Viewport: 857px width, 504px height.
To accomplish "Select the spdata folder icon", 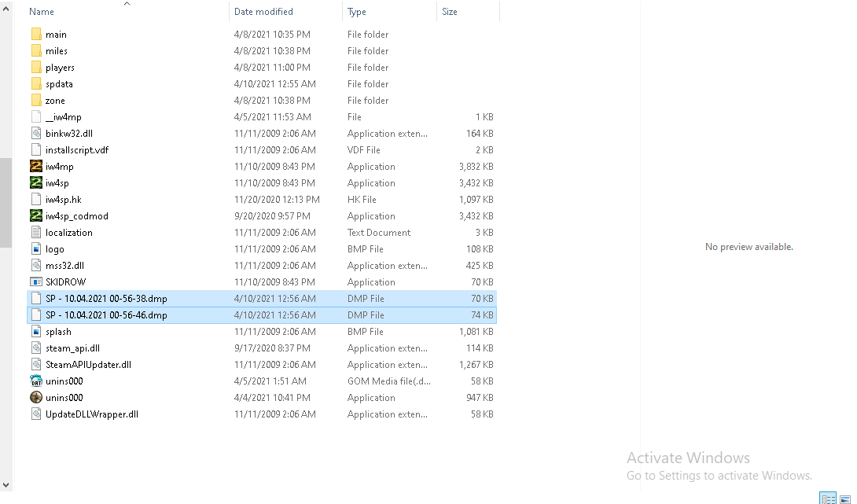I will [36, 83].
